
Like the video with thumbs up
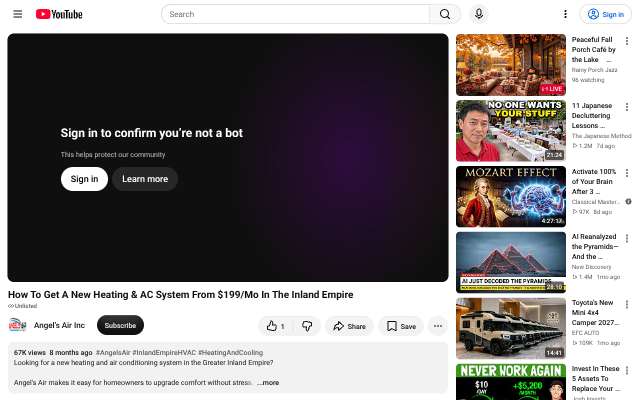click(276, 326)
